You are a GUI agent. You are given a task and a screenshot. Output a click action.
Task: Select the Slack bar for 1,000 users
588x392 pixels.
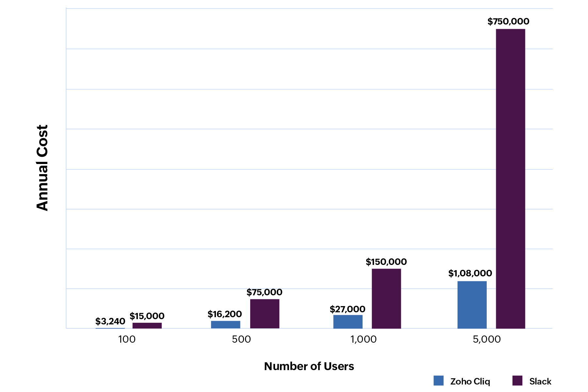386,298
